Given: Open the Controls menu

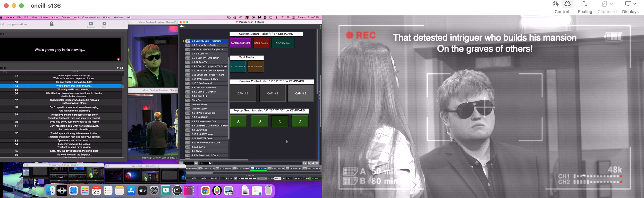Looking at the screenshot, I should pyautogui.click(x=66, y=18).
